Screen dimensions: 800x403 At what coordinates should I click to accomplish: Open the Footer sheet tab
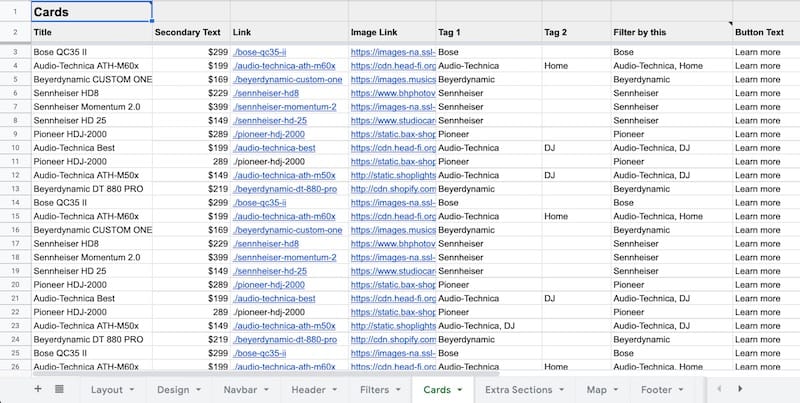(656, 390)
